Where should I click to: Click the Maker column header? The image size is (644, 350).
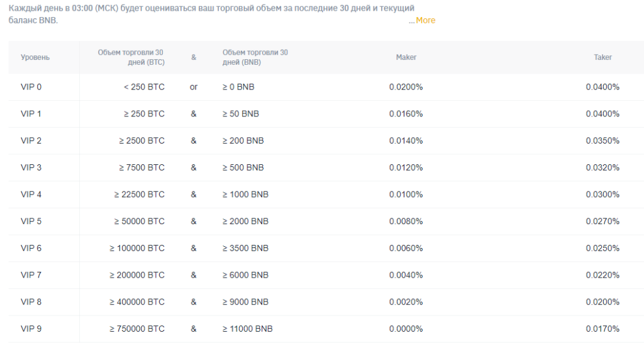point(406,57)
